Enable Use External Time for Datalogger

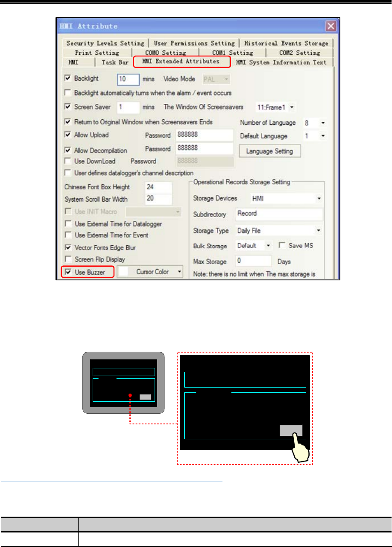(x=67, y=224)
